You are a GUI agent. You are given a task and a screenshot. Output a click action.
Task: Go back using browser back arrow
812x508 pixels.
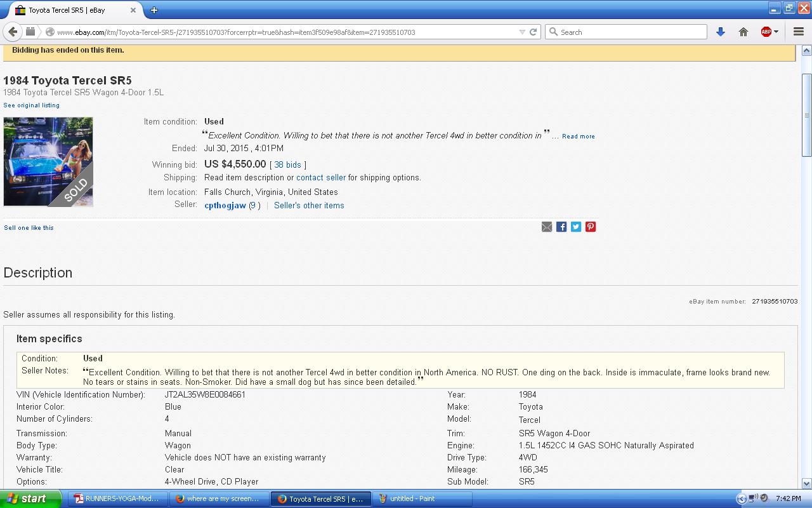point(13,32)
